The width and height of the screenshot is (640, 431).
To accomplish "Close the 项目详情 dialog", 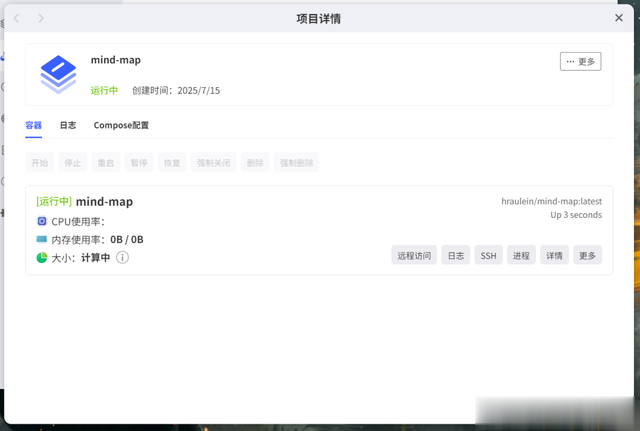I will (619, 18).
